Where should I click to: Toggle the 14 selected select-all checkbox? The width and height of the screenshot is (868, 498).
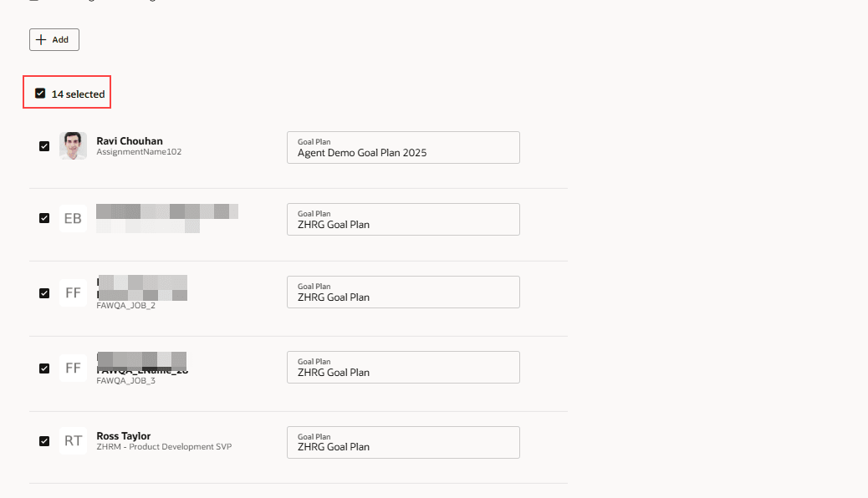[40, 94]
